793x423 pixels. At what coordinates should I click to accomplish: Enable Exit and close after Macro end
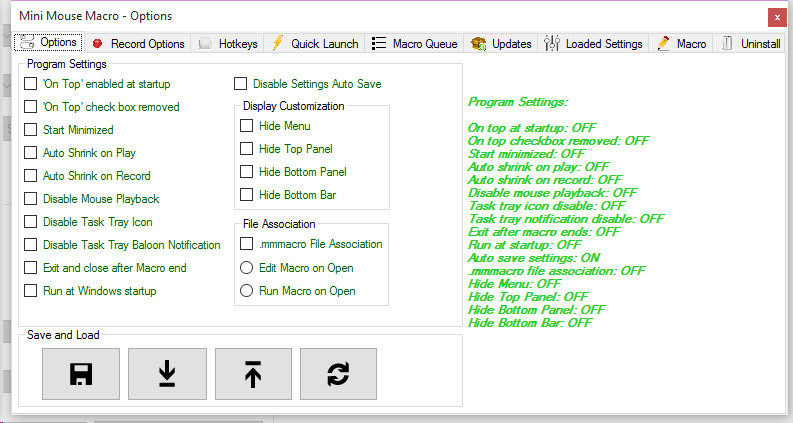coord(31,268)
